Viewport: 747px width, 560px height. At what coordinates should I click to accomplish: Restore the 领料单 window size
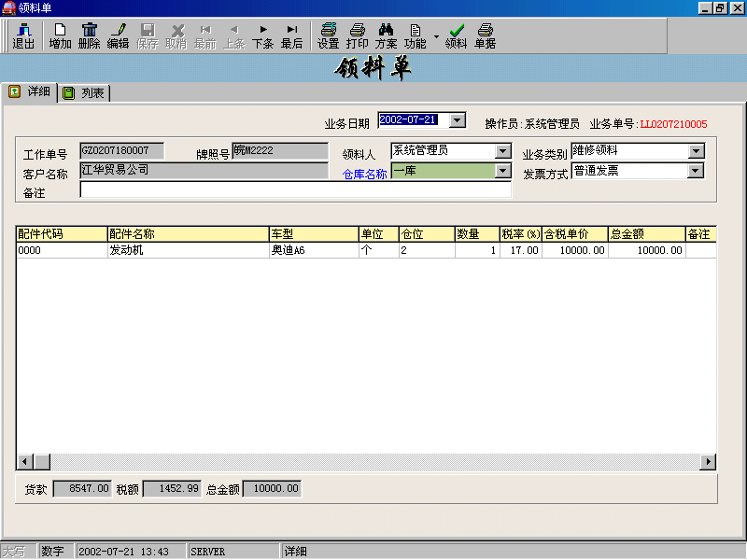tap(720, 8)
